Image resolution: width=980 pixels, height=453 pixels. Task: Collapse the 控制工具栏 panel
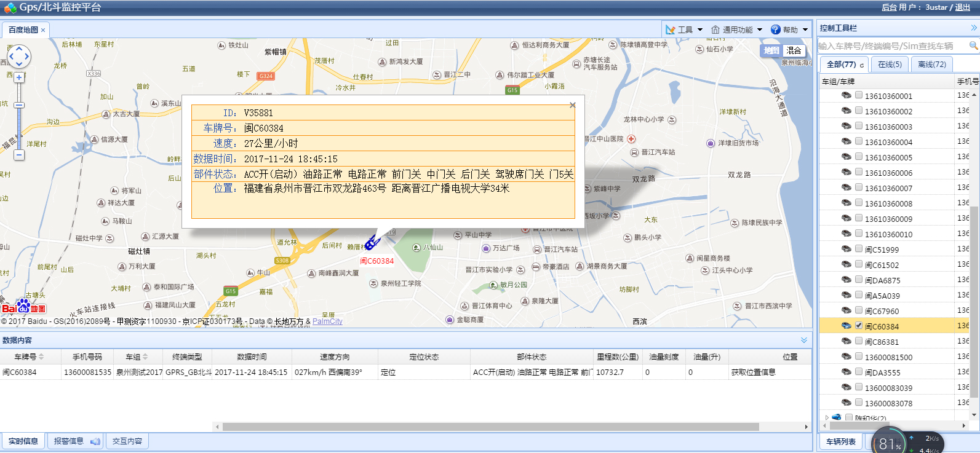(x=974, y=28)
